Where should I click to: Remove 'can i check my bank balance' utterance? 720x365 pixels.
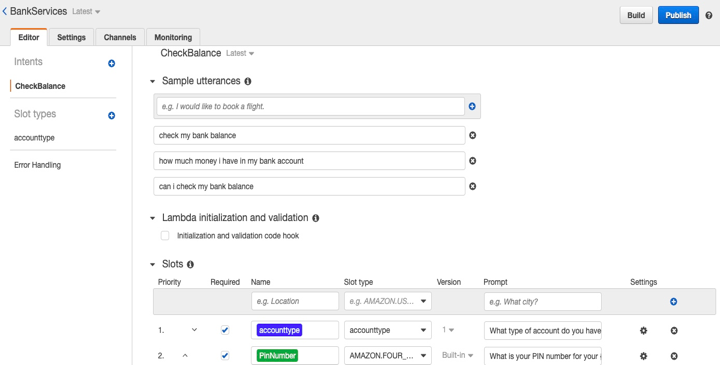click(472, 186)
